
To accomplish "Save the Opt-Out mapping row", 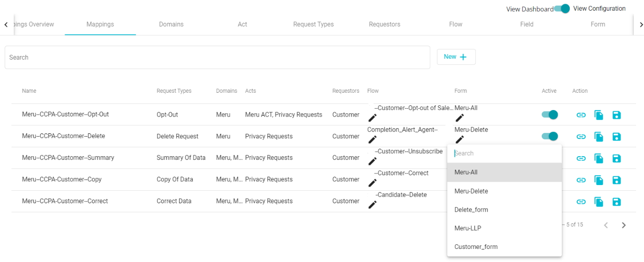I will pos(616,115).
